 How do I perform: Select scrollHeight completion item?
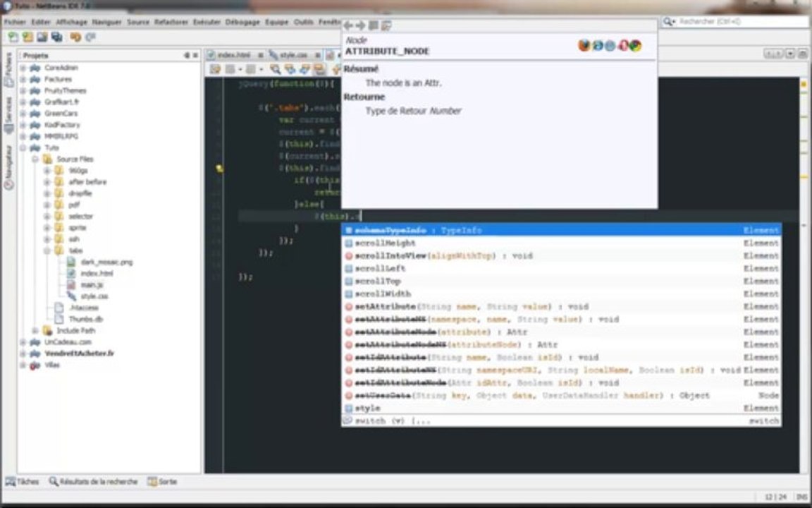click(561, 243)
